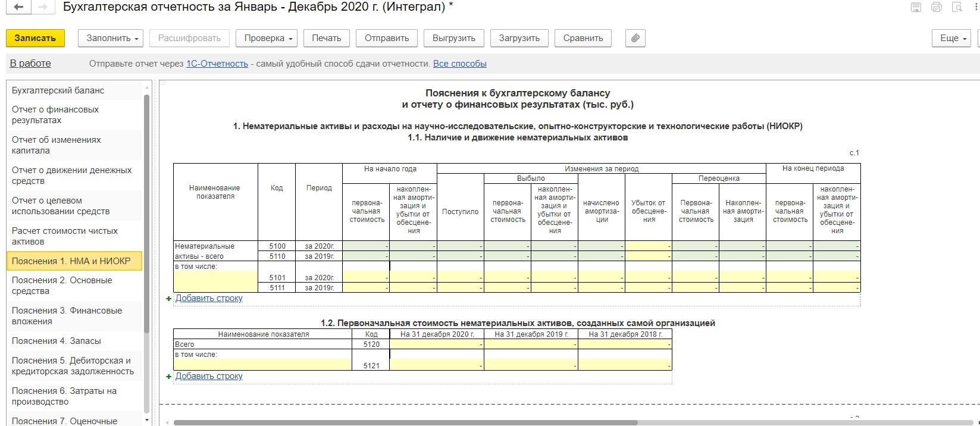Select Отчет о финансовых результатах section
Image resolution: width=980 pixels, height=426 pixels.
(74, 115)
